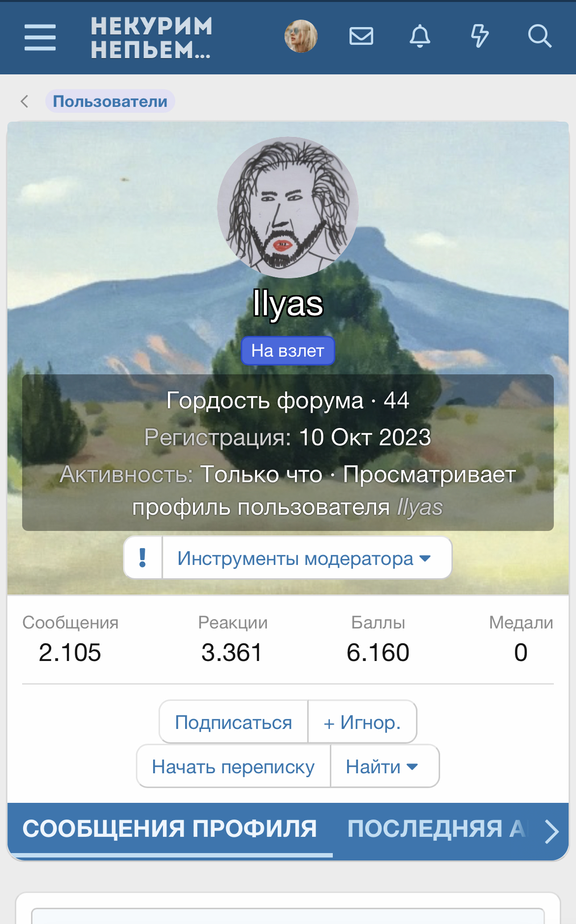Open your account avatar in header
Image resolution: width=576 pixels, height=924 pixels.
301,36
